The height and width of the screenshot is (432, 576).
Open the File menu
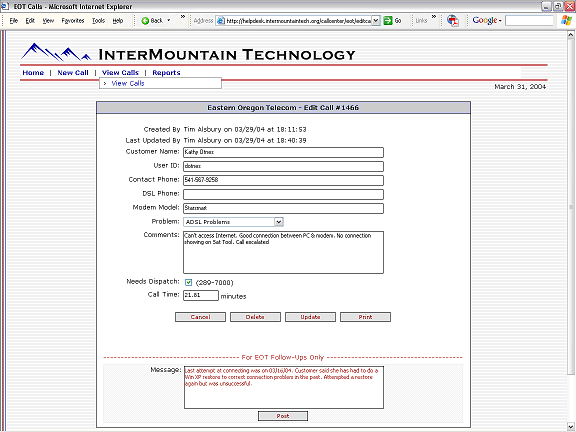click(14, 21)
